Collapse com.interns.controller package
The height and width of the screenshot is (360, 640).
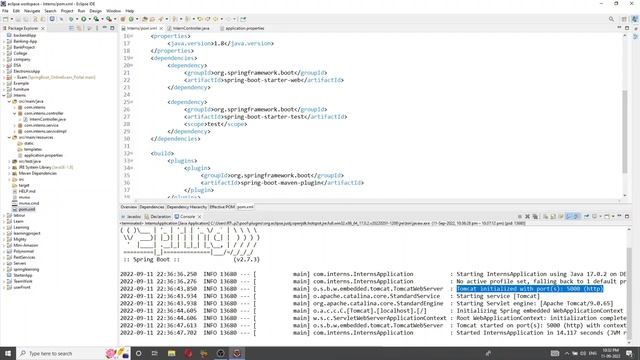coord(15,113)
